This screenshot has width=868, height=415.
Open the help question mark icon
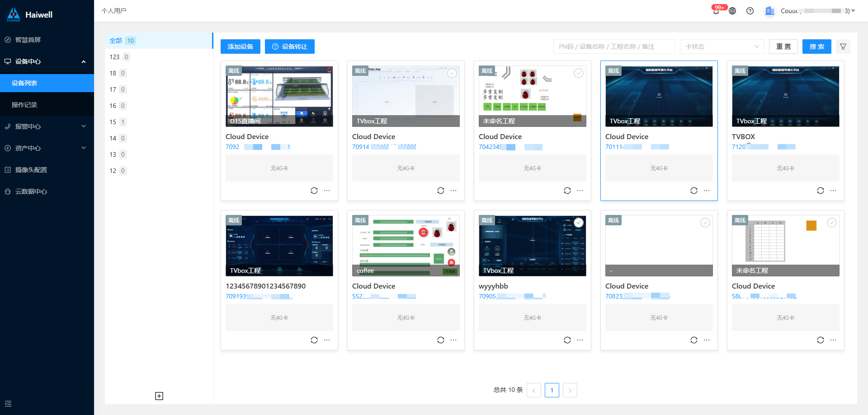pyautogui.click(x=750, y=11)
